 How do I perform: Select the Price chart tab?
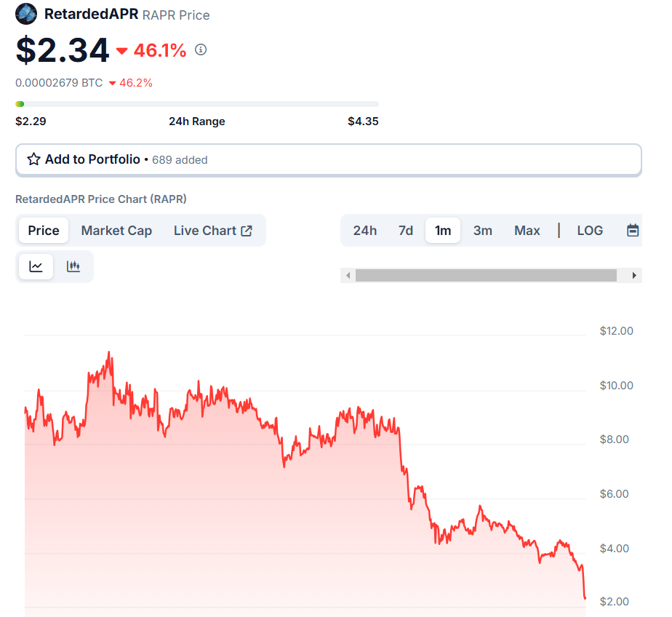[x=44, y=231]
